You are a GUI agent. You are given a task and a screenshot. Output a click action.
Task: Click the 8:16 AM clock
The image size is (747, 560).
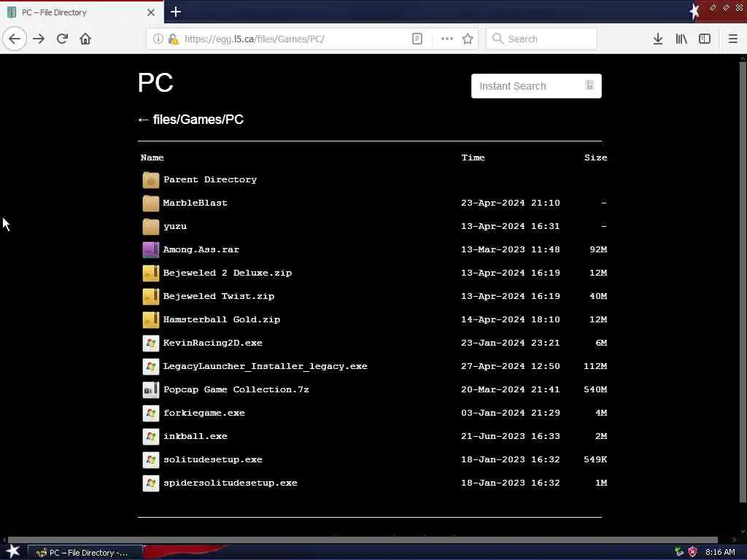(x=720, y=552)
